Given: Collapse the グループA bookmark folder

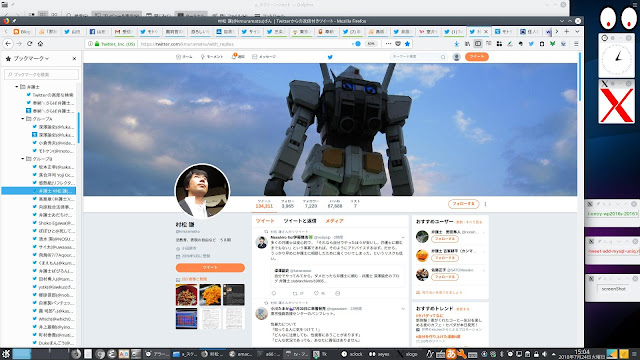Looking at the screenshot, I should 23,119.
